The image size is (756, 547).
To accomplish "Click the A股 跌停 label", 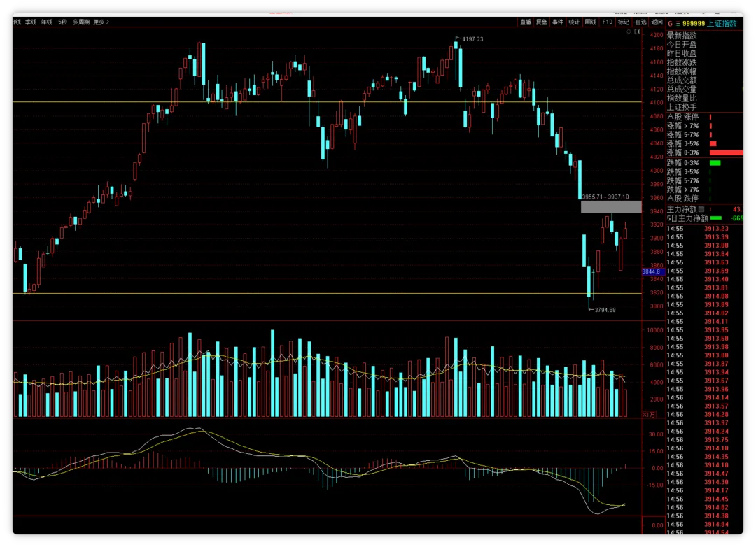I will pyautogui.click(x=682, y=199).
